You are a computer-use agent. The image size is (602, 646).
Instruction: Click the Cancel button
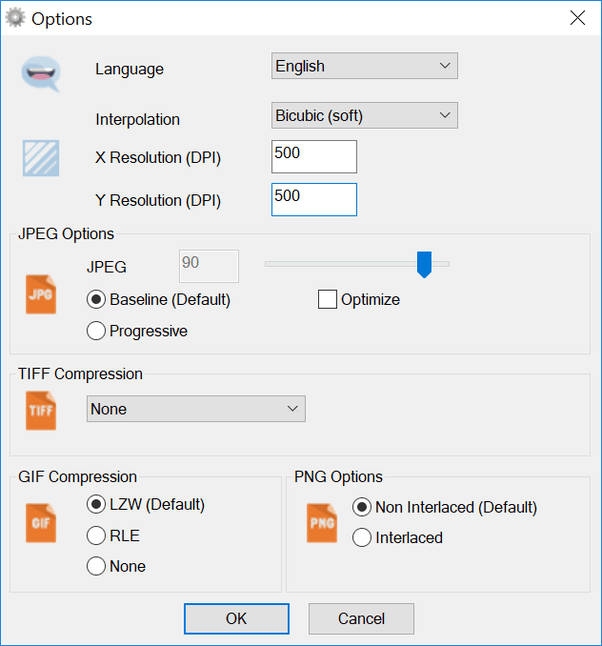[x=361, y=619]
